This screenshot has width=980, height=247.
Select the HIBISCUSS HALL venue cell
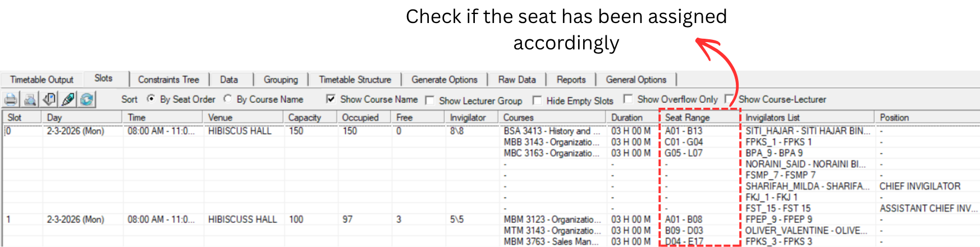[x=242, y=219]
